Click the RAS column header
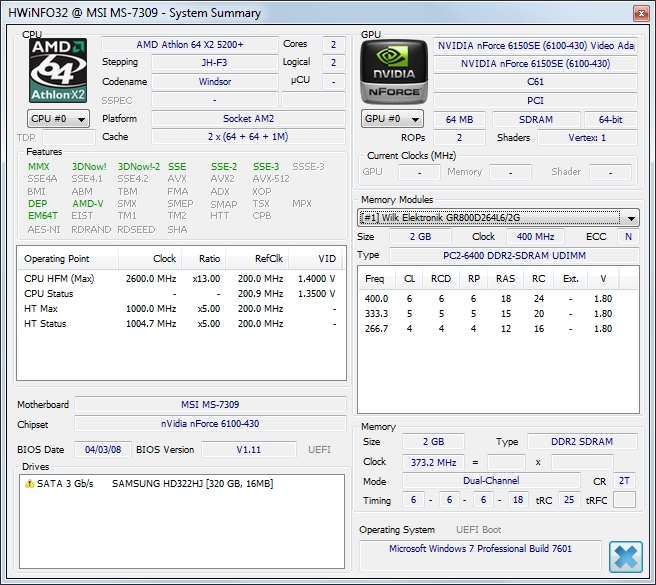This screenshot has width=656, height=585. (505, 279)
